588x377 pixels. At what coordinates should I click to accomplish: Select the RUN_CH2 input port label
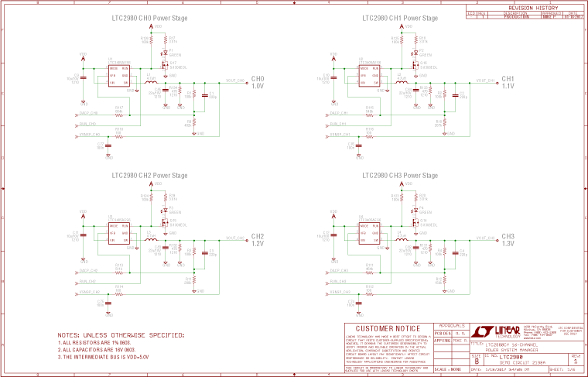point(87,281)
